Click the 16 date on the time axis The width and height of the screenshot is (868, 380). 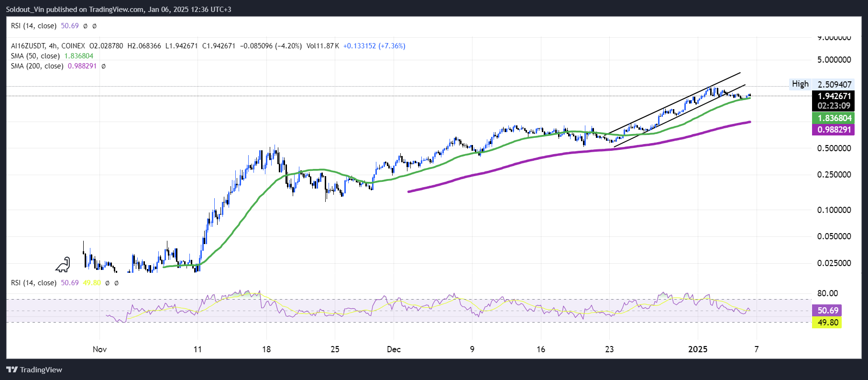541,349
